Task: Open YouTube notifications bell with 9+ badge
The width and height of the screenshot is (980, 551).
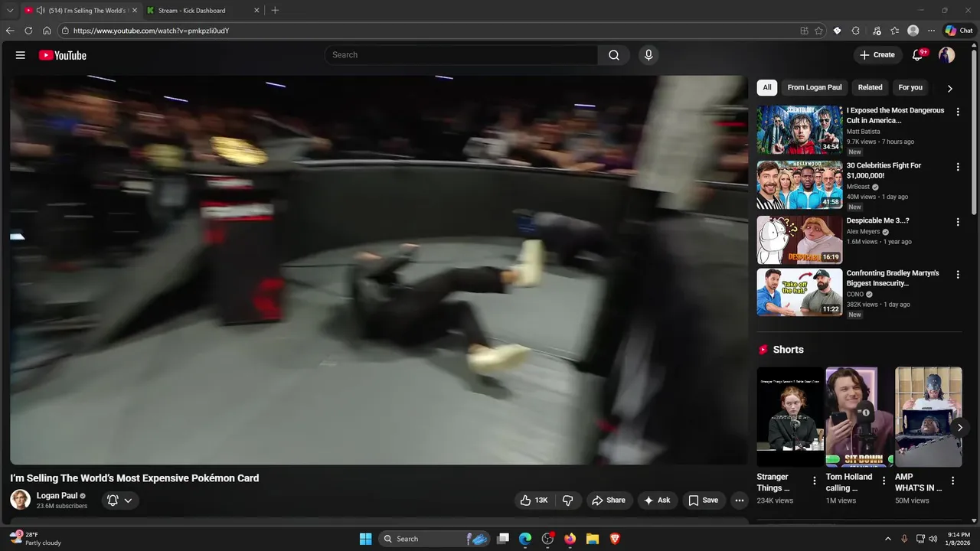Action: tap(918, 55)
